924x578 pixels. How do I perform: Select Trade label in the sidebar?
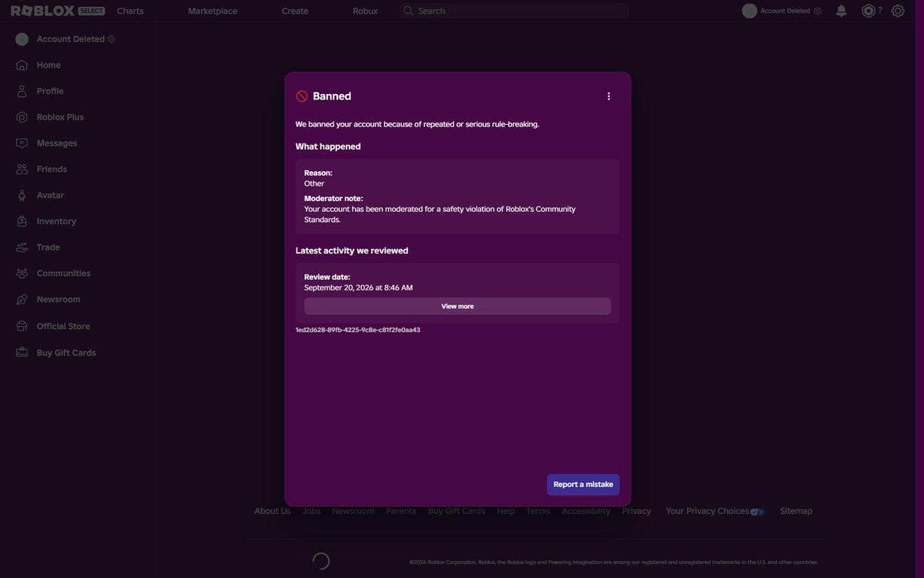[49, 247]
